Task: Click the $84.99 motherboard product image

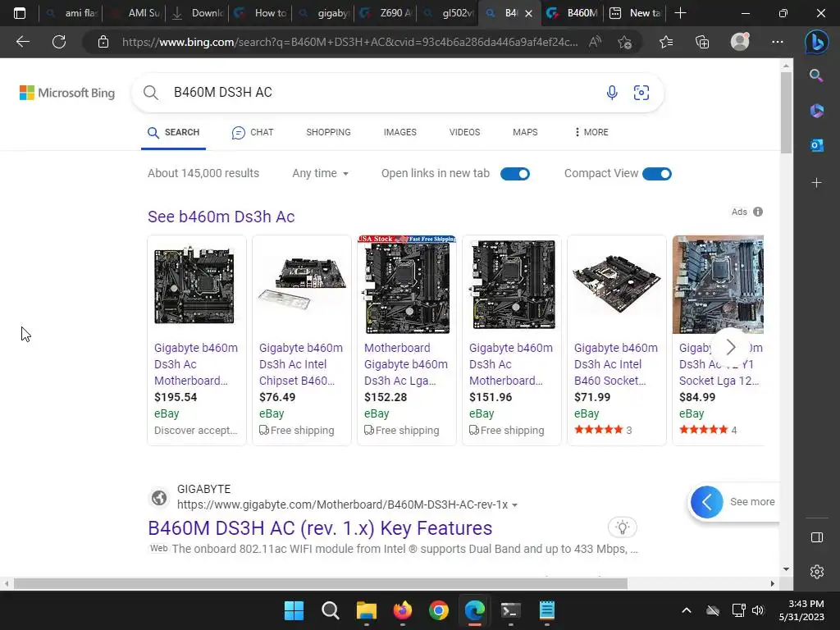Action: click(719, 285)
